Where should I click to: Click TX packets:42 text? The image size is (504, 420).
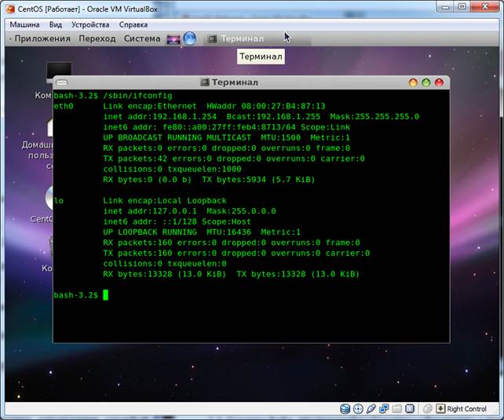(x=135, y=159)
